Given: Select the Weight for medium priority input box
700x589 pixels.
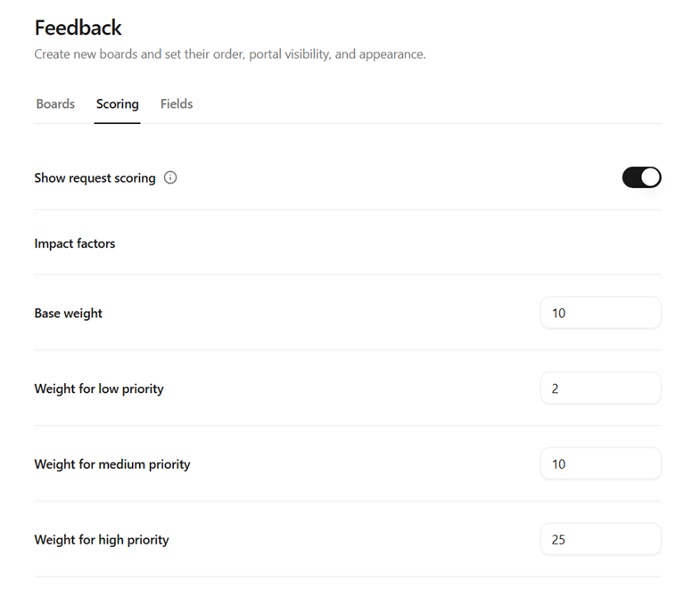Looking at the screenshot, I should [x=600, y=463].
